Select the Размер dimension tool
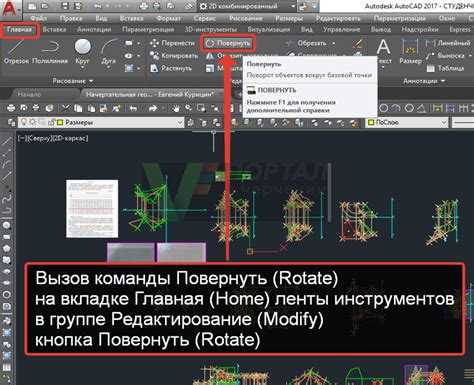 [410, 52]
